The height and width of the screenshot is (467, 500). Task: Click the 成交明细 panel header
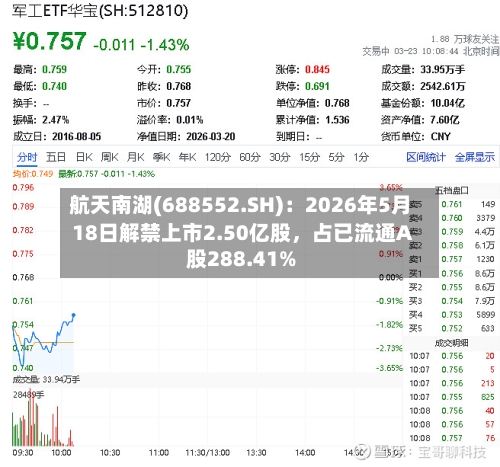point(452,343)
